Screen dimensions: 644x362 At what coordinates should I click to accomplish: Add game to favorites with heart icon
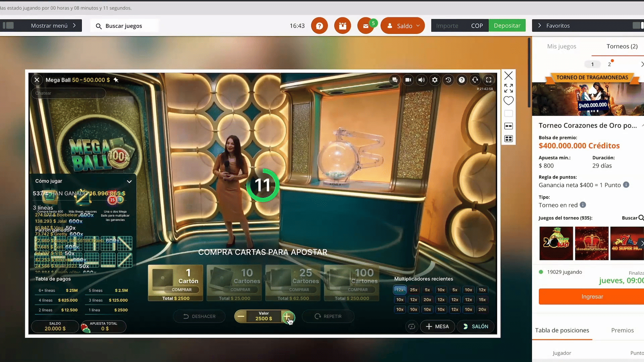point(508,101)
